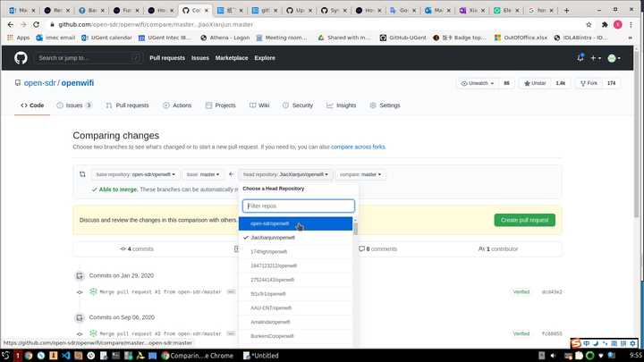Image resolution: width=644 pixels, height=362 pixels.
Task: Switch to the Insights tab
Action: 342,105
